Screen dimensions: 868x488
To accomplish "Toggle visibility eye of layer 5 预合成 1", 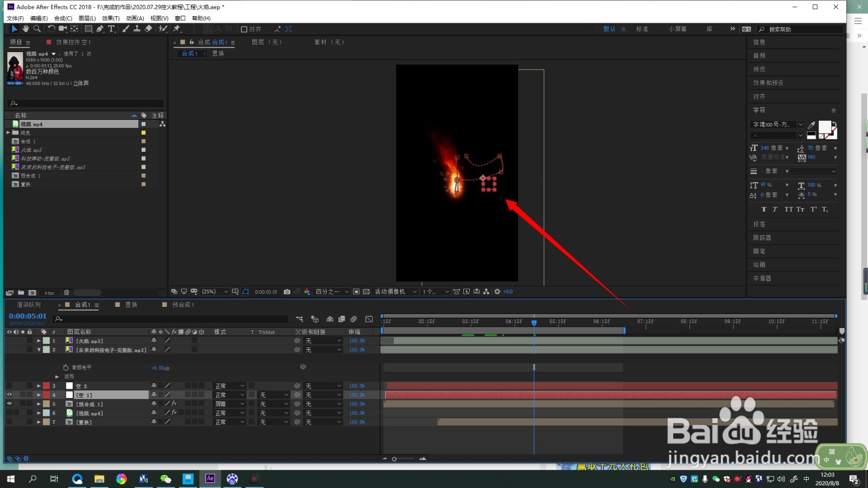I will coord(9,404).
